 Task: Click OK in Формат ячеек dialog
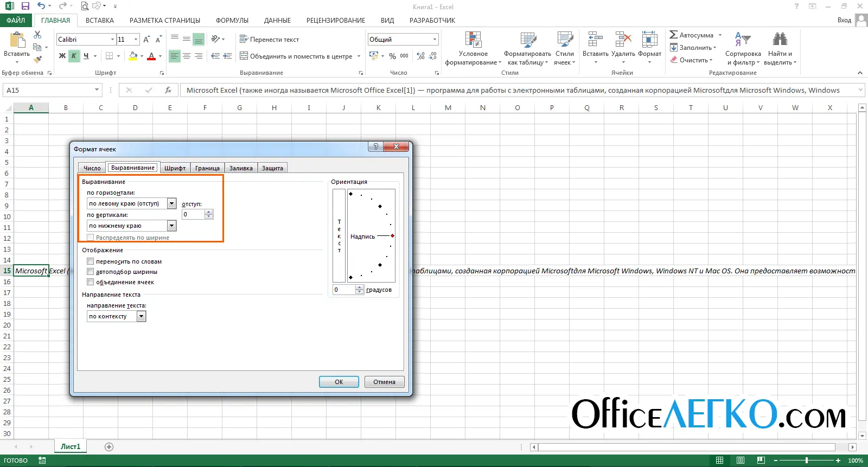pos(339,382)
